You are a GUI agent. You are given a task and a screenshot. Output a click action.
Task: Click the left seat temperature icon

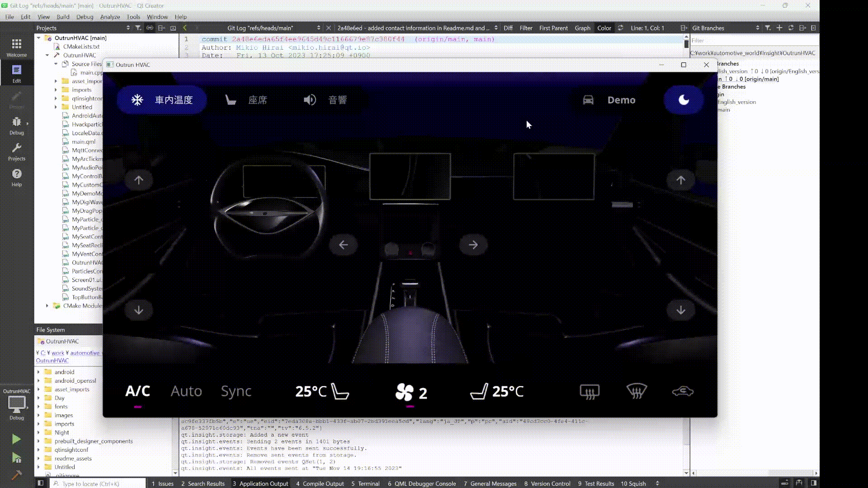pos(340,391)
